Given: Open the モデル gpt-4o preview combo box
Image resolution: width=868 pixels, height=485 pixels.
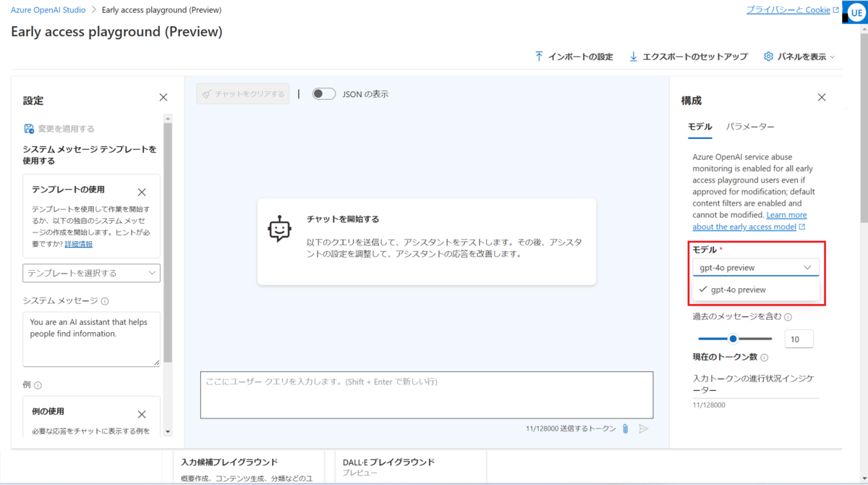Looking at the screenshot, I should click(x=756, y=267).
